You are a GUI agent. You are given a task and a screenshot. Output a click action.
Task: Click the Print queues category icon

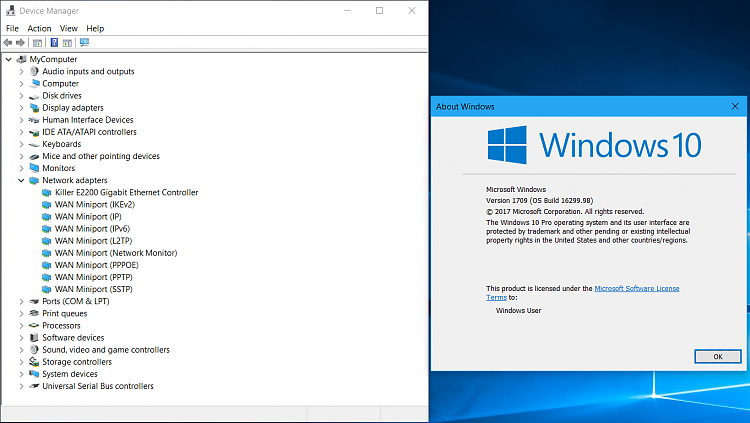(x=34, y=313)
